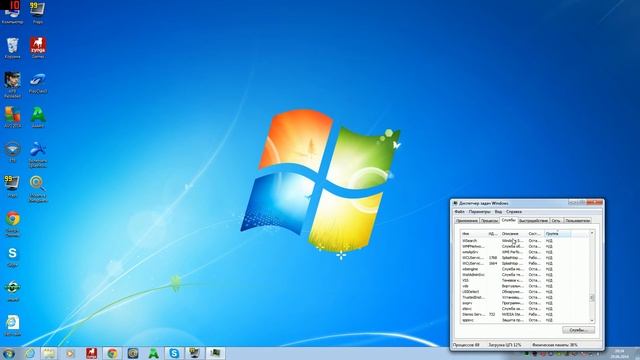Open the Параметры menu
This screenshot has width=640, height=360.
tap(479, 212)
